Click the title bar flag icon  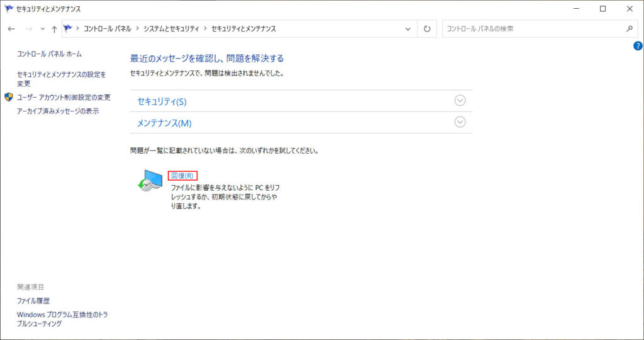pos(9,9)
